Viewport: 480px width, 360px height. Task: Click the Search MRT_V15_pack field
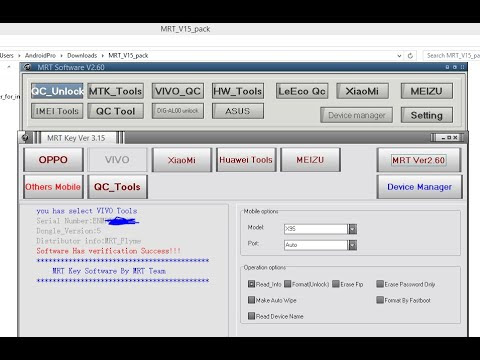click(452, 55)
